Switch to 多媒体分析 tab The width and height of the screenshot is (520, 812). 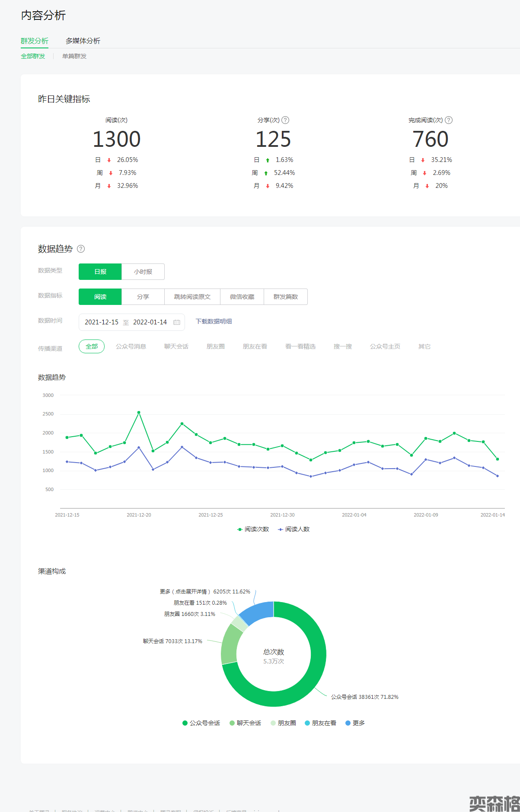point(83,41)
